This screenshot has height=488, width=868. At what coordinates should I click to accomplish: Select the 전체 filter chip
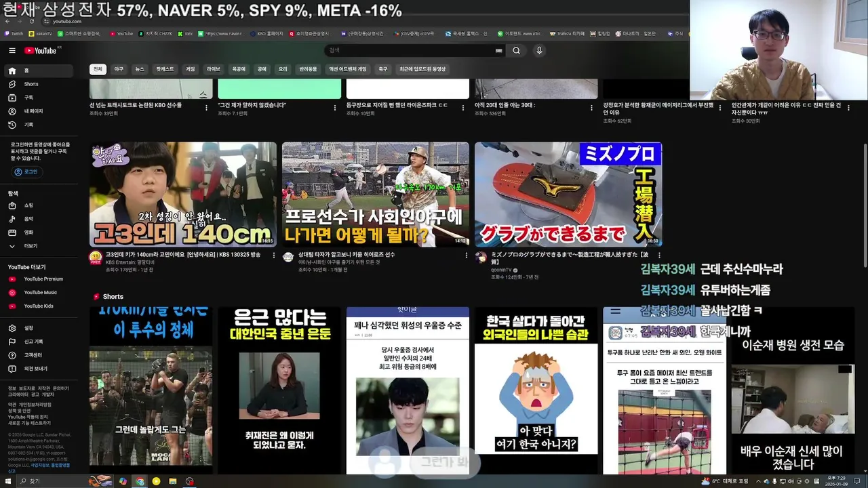click(x=98, y=69)
